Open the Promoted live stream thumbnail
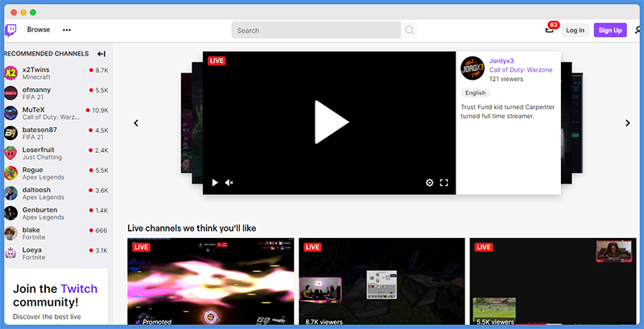 211,282
